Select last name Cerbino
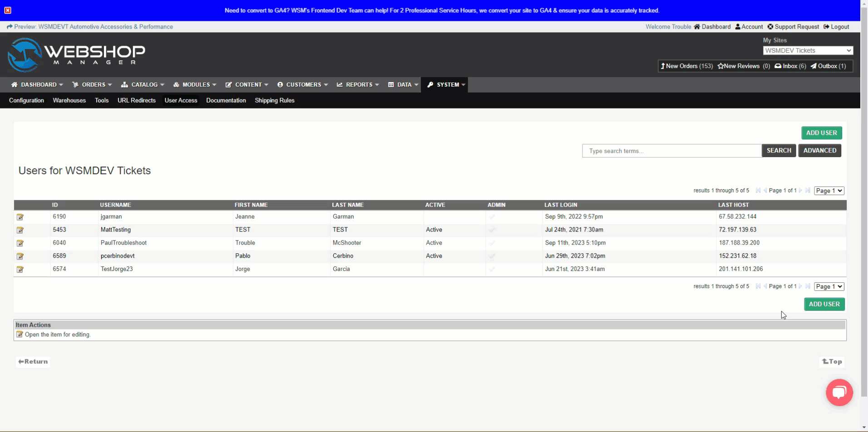Viewport: 868px width, 432px height. (343, 256)
